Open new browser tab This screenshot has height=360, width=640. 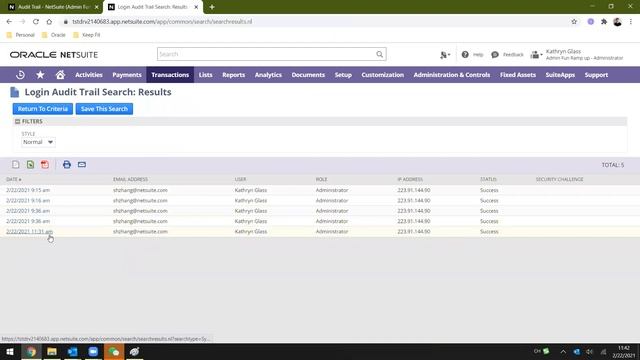[212, 7]
